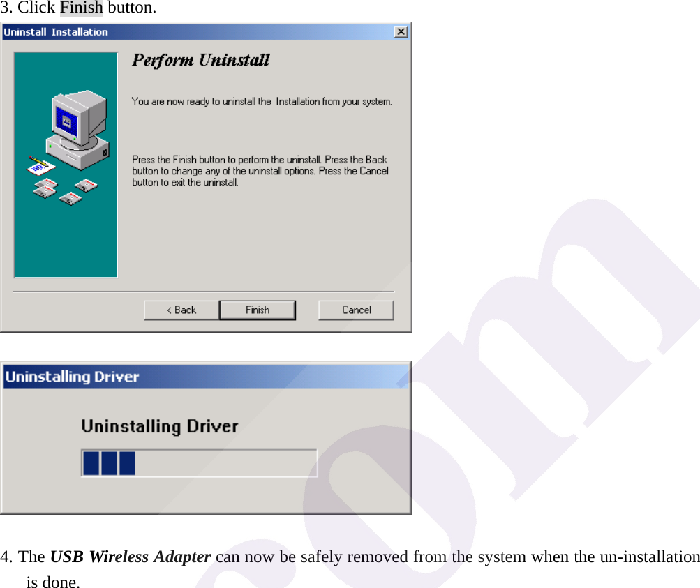Click the paper sheet graphic below the computer
Screen dimensions: 700x588
pos(42,167)
